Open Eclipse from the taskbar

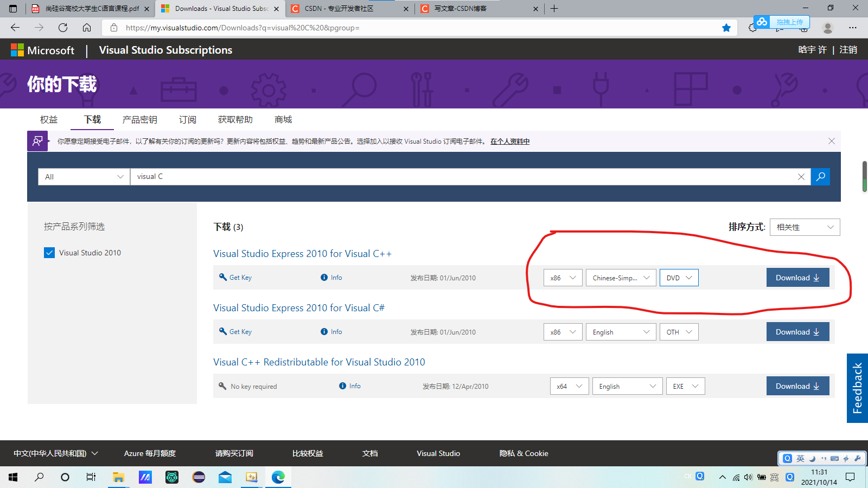198,477
